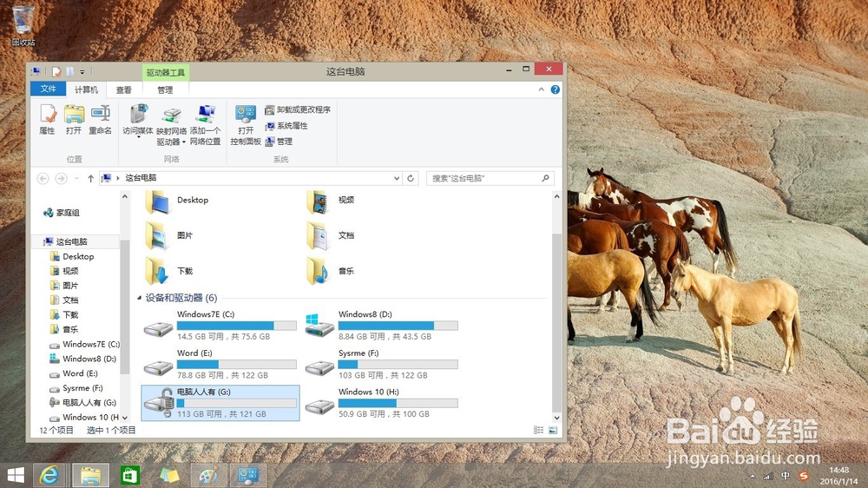Screen dimensions: 868x488
Task: Select the 音乐 folder in content pane
Action: click(x=331, y=272)
